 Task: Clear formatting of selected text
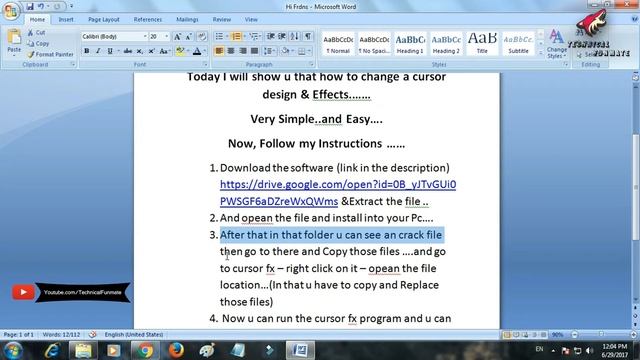coord(202,37)
